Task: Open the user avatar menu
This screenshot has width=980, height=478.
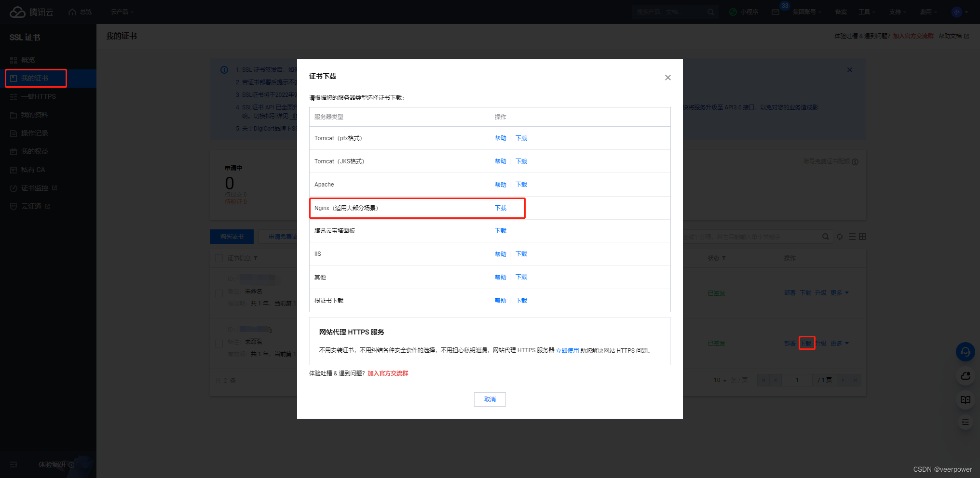Action: pyautogui.click(x=959, y=12)
